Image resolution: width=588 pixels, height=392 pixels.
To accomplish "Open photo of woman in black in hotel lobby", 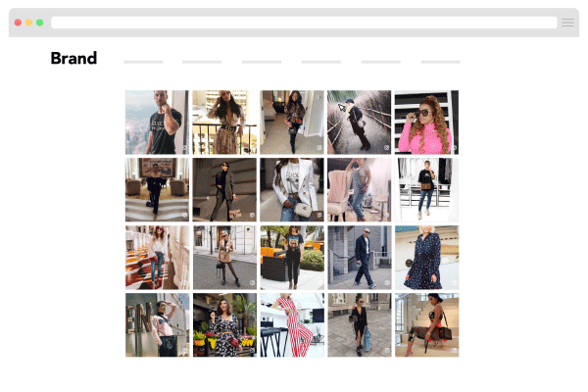I will (157, 190).
